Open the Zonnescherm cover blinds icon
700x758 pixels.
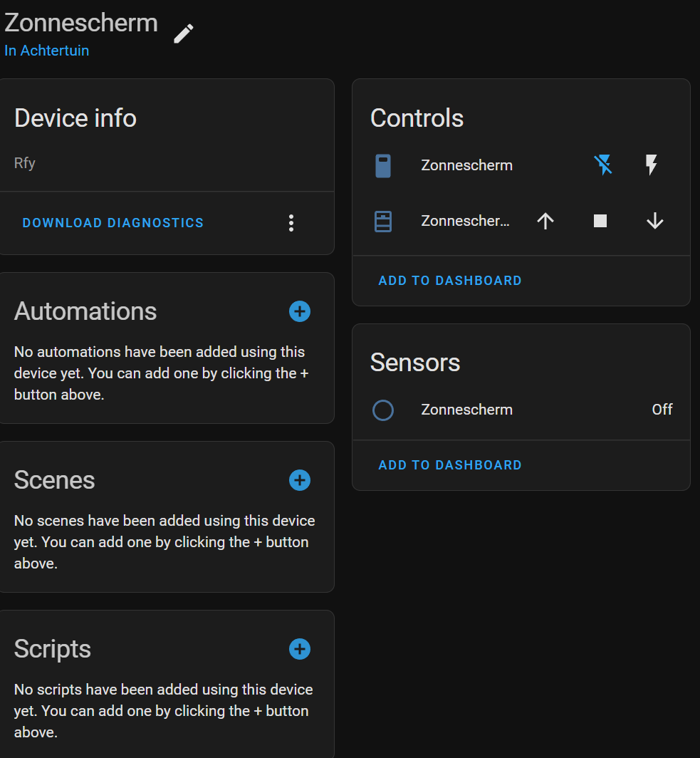[383, 222]
